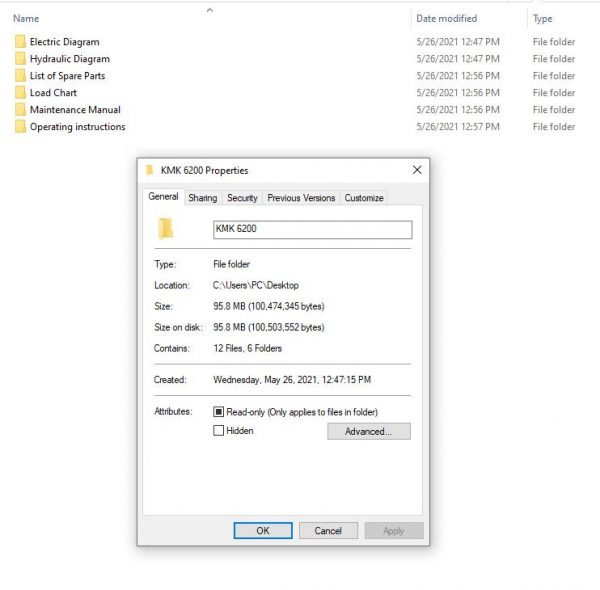Click the List of Spare Parts folder icon
600x590 pixels.
(20, 76)
